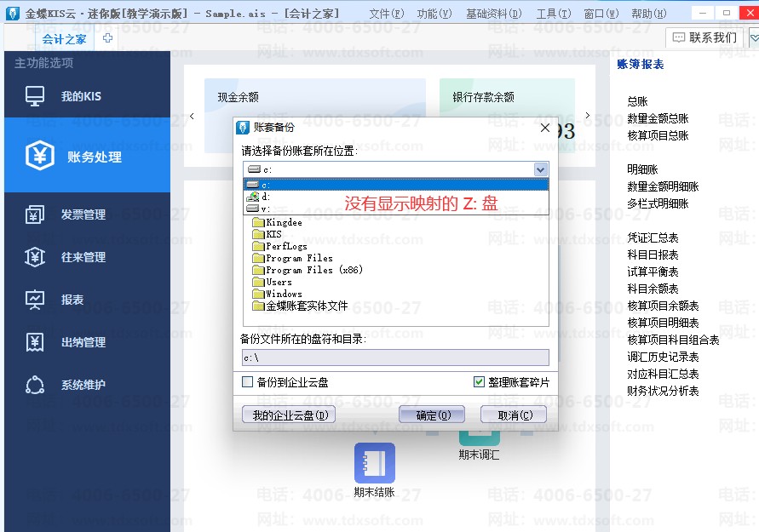Add new tab with plus icon

(107, 37)
